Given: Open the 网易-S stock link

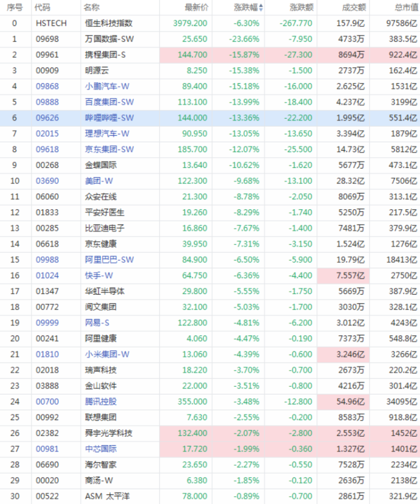Looking at the screenshot, I should (97, 323).
